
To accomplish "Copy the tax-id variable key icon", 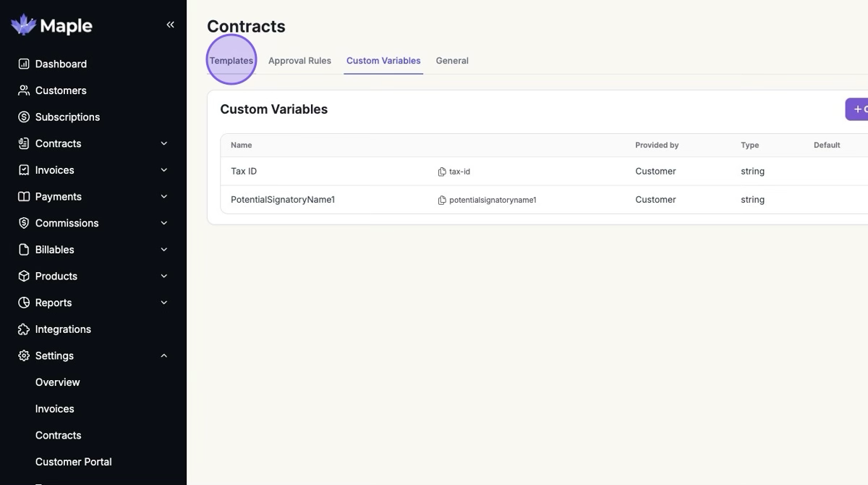I will pos(442,172).
